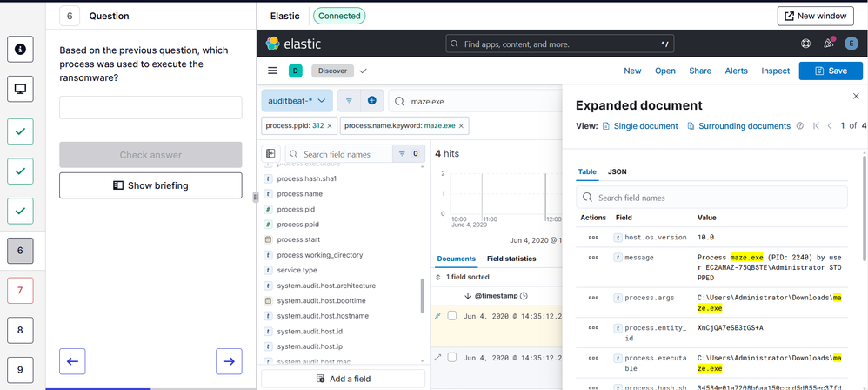The image size is (868, 390).
Task: Collapse the field list sidebar
Action: click(x=270, y=154)
